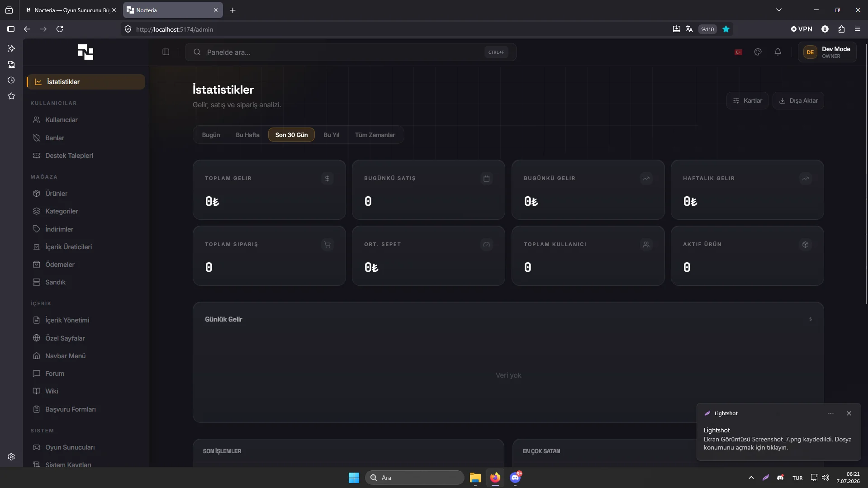868x488 pixels.
Task: Toggle the browser VPN button
Action: click(x=802, y=29)
